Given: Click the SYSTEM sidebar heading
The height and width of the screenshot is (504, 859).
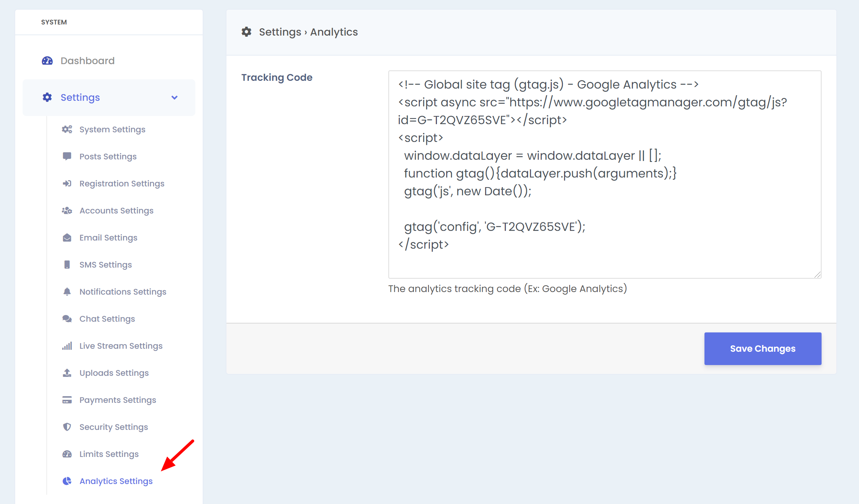Looking at the screenshot, I should click(x=54, y=22).
